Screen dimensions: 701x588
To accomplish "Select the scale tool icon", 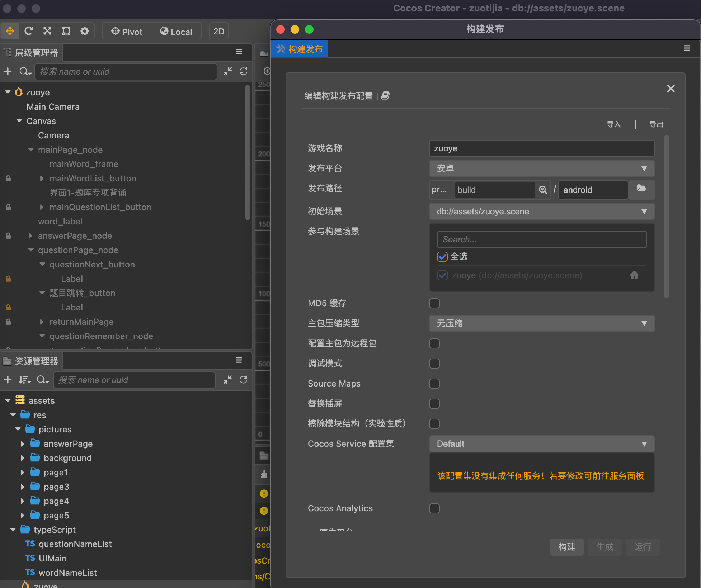I will pyautogui.click(x=47, y=31).
